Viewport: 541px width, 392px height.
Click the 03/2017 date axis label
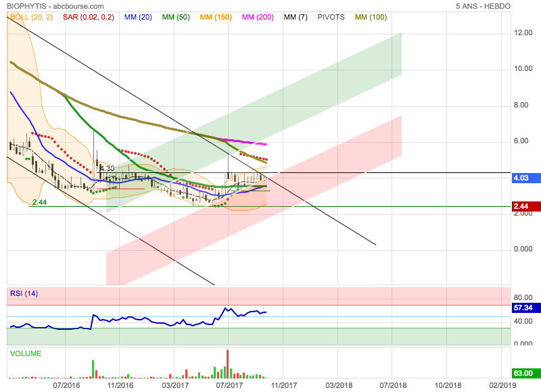(x=175, y=385)
